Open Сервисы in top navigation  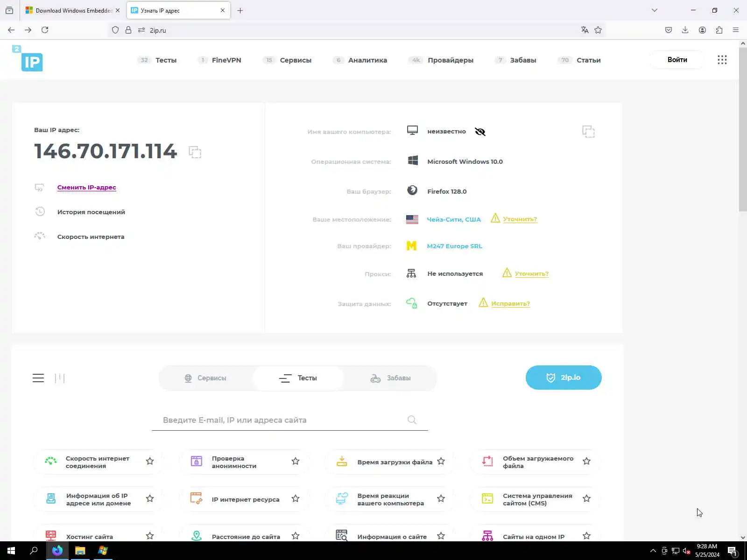tap(296, 60)
